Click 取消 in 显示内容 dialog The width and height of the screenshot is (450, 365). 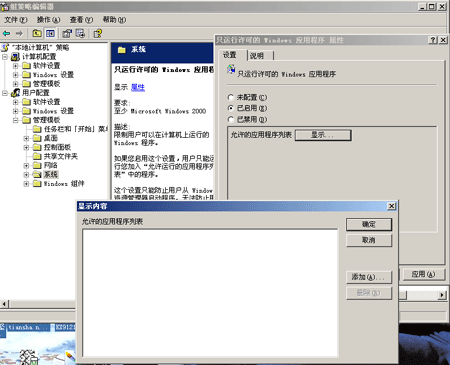[369, 240]
